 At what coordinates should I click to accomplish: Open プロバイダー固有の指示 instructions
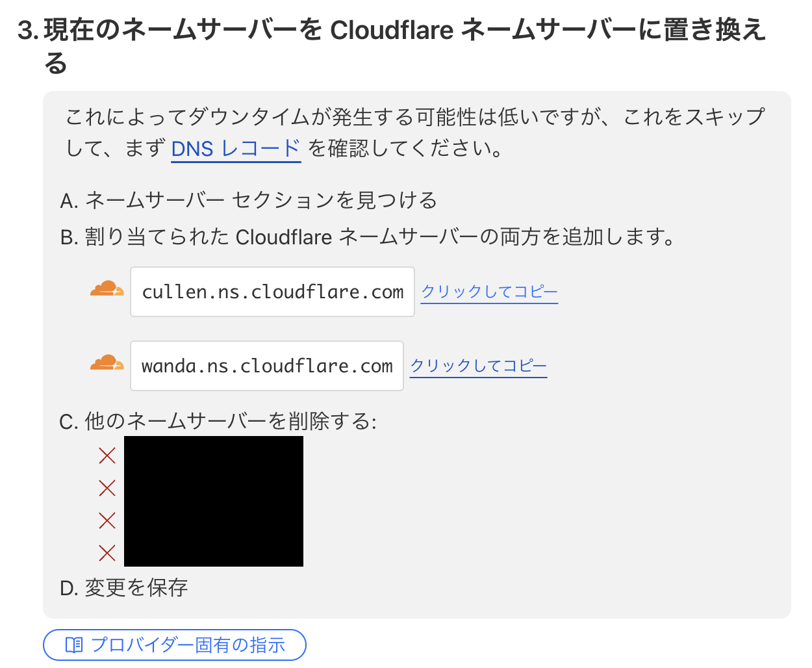(x=174, y=645)
